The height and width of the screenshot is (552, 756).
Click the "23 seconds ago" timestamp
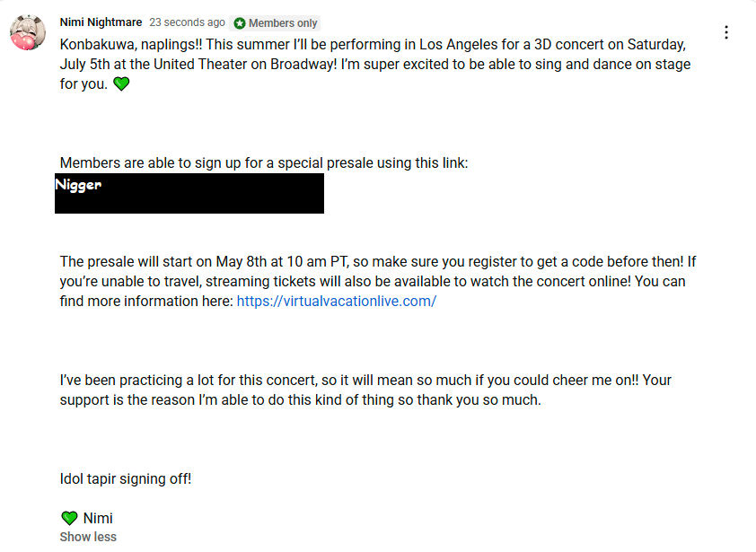[x=187, y=22]
